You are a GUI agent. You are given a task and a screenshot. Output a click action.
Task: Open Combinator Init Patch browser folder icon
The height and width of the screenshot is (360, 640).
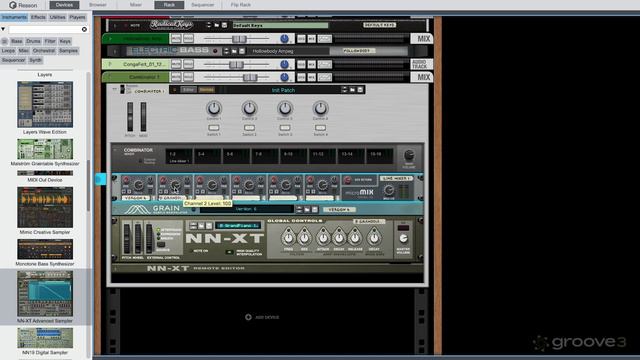coord(352,90)
